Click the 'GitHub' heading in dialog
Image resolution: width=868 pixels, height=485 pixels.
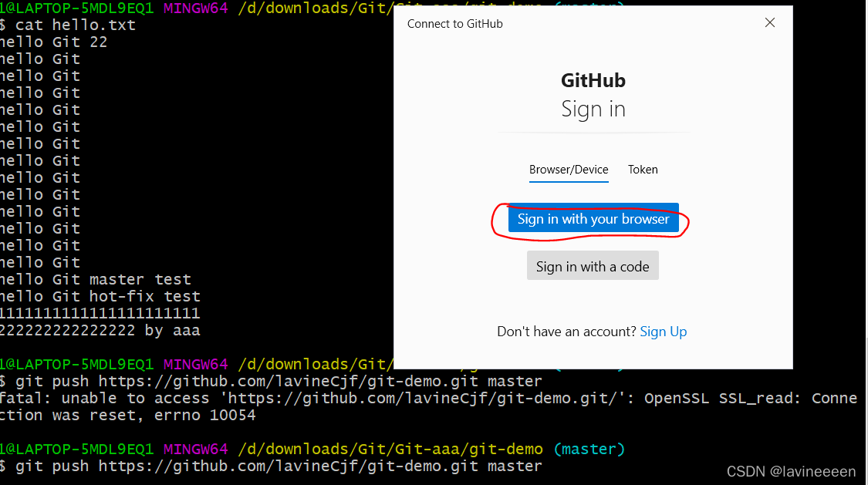pyautogui.click(x=593, y=80)
